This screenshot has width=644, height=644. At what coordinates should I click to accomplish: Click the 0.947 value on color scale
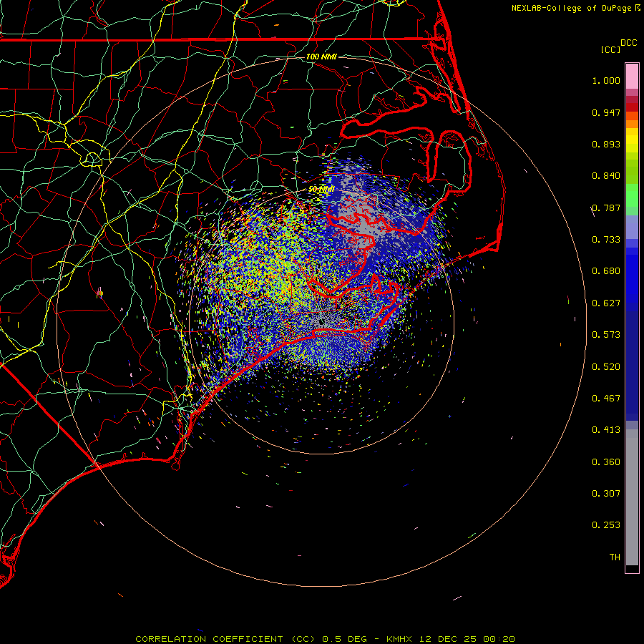tap(606, 112)
